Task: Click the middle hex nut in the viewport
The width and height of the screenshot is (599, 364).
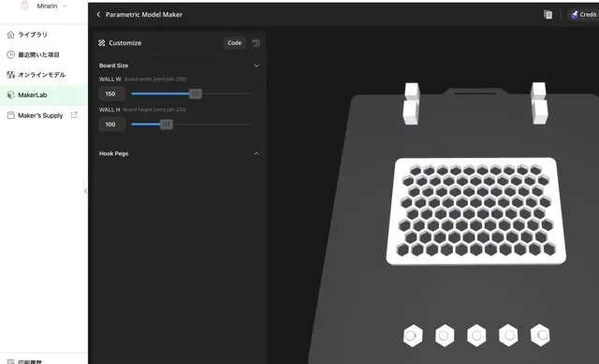Action: [x=476, y=335]
